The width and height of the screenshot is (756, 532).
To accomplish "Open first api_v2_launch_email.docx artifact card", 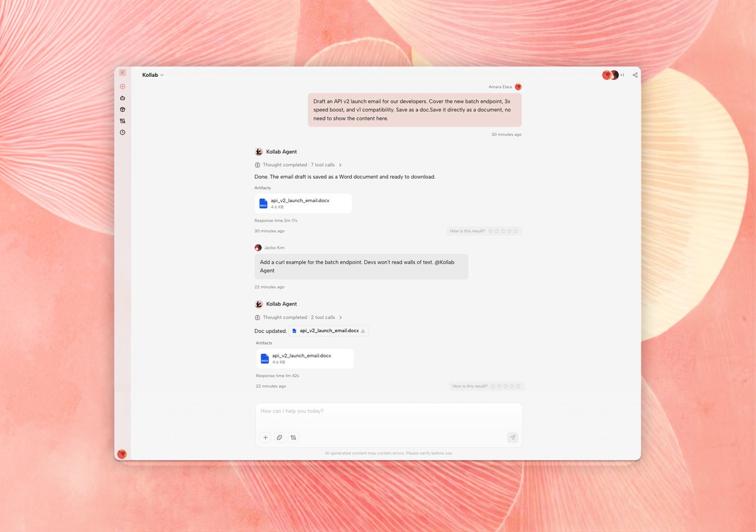I will [x=303, y=203].
